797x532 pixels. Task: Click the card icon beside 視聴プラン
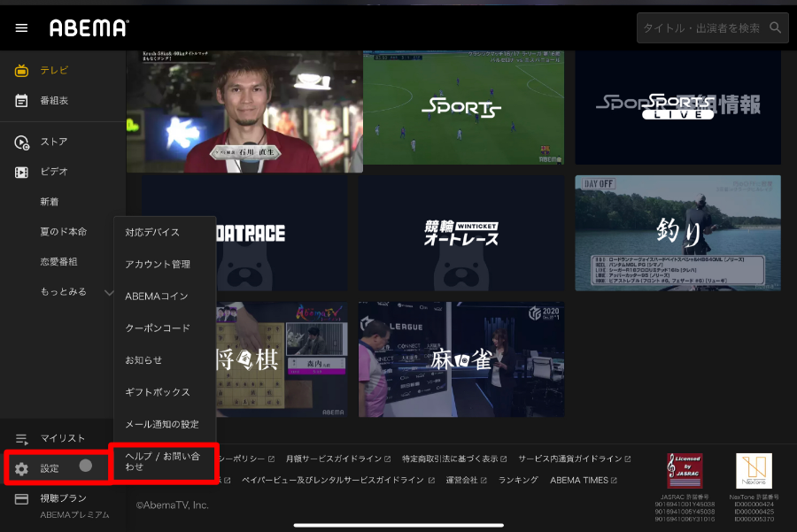point(21,499)
